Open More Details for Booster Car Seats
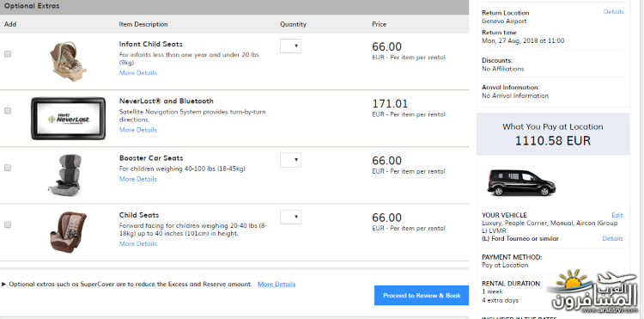 click(x=138, y=179)
